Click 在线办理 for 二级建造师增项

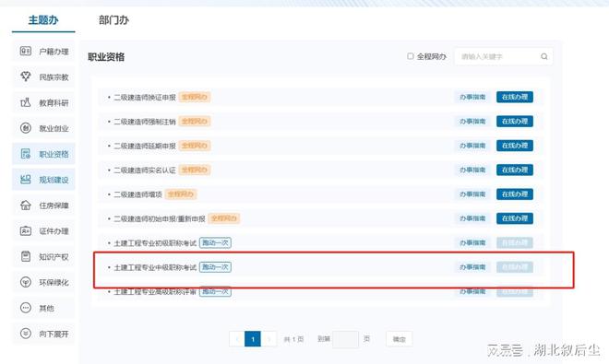coord(515,194)
